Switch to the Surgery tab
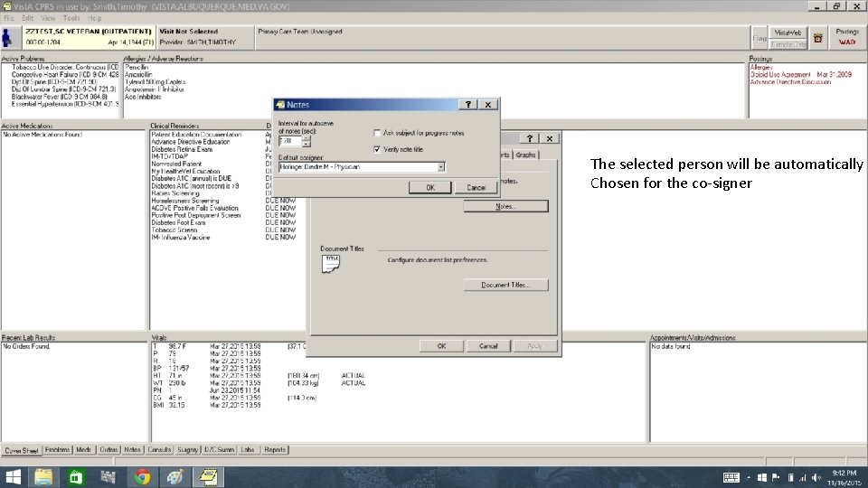The width and height of the screenshot is (868, 488). 188,450
